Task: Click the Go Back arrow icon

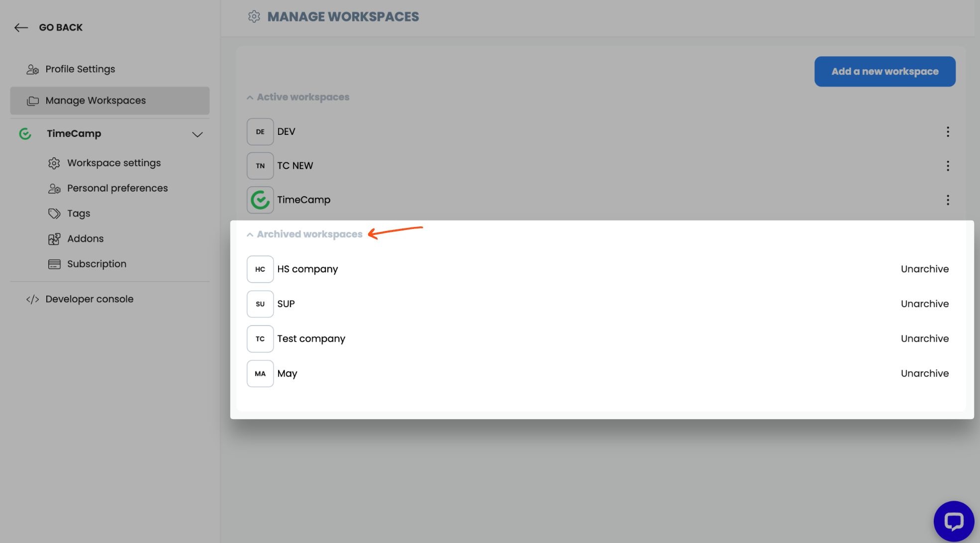Action: point(21,28)
